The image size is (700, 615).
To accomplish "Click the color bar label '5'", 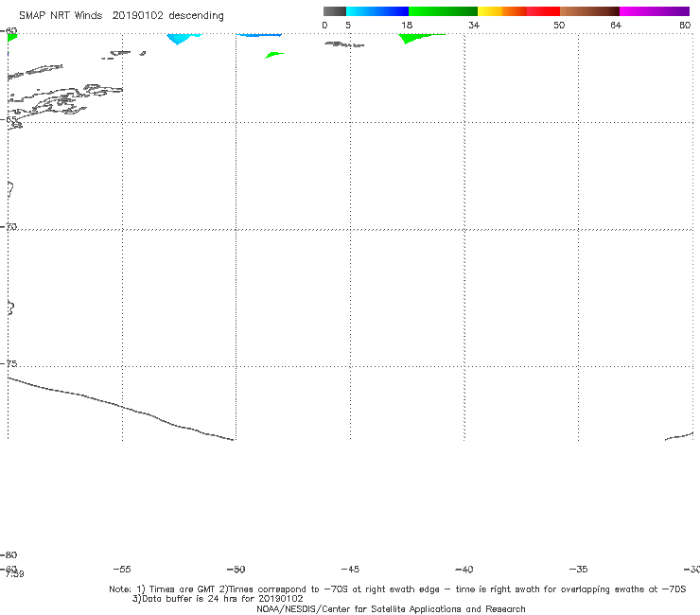I will pyautogui.click(x=348, y=25).
